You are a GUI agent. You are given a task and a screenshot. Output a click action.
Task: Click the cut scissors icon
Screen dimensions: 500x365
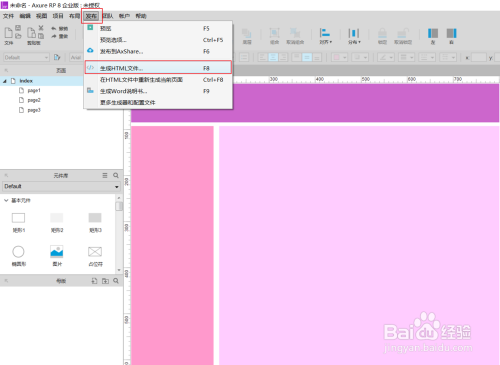coord(41,28)
